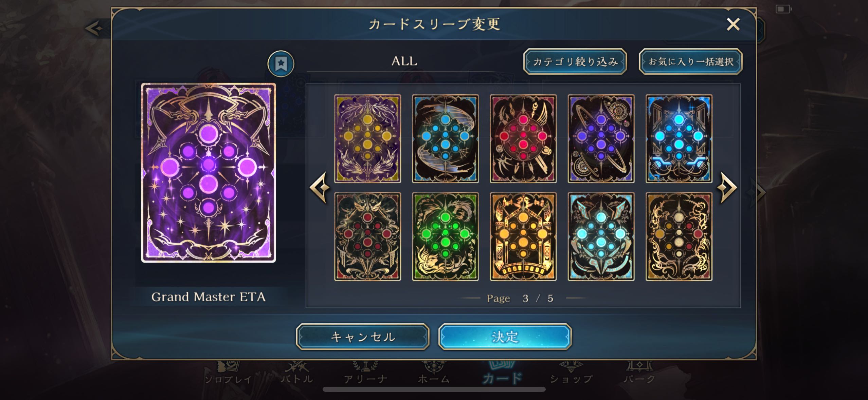Confirm with the 決定 button
The height and width of the screenshot is (400, 868).
click(505, 337)
